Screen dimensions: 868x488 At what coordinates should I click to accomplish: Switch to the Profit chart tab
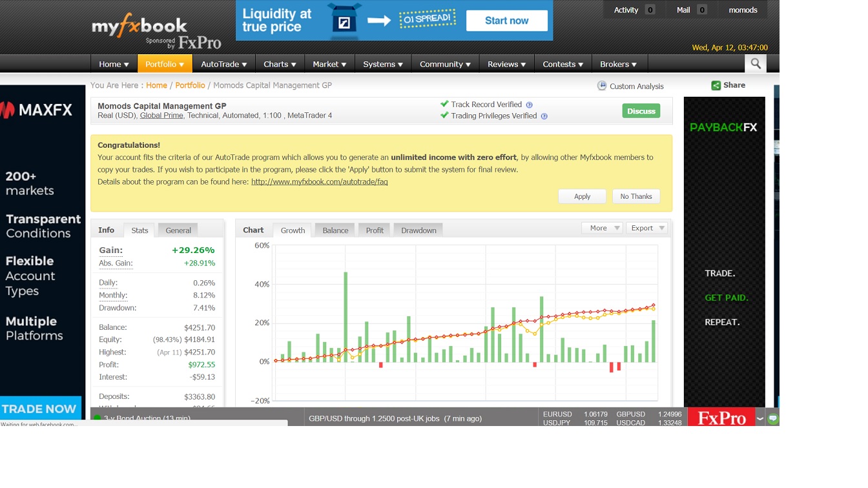375,230
